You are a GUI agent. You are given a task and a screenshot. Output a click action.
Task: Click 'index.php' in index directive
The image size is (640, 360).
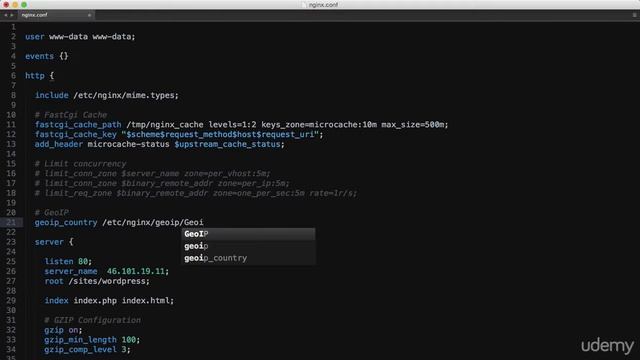(95, 301)
